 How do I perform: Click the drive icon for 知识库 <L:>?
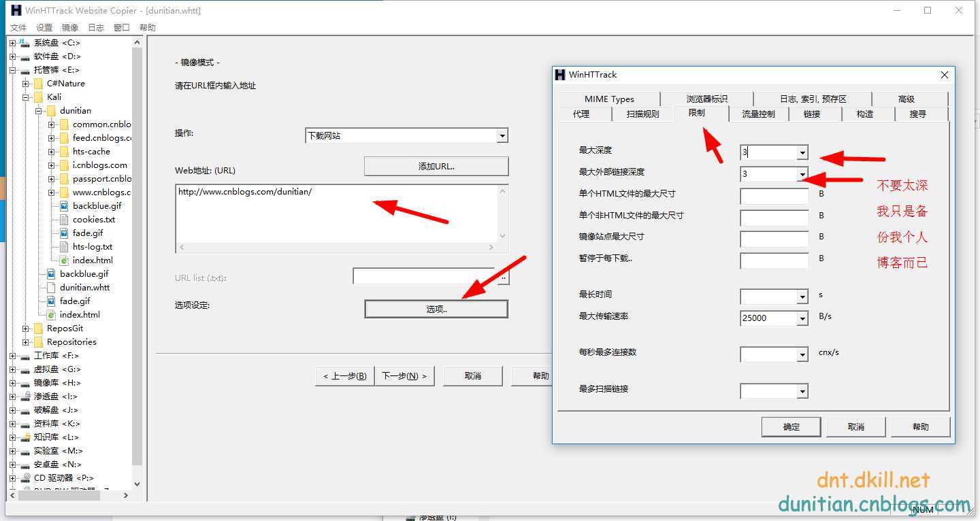pyautogui.click(x=25, y=437)
